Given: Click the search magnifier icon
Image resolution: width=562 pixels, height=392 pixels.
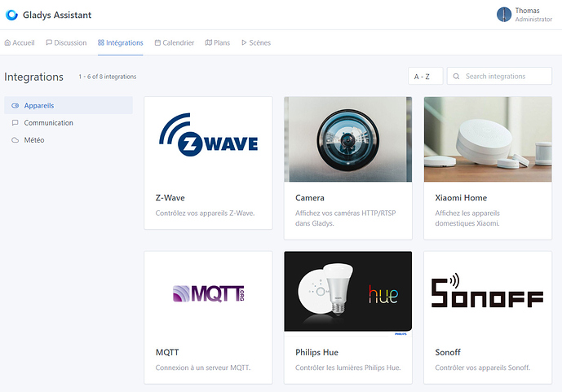Looking at the screenshot, I should coord(456,77).
